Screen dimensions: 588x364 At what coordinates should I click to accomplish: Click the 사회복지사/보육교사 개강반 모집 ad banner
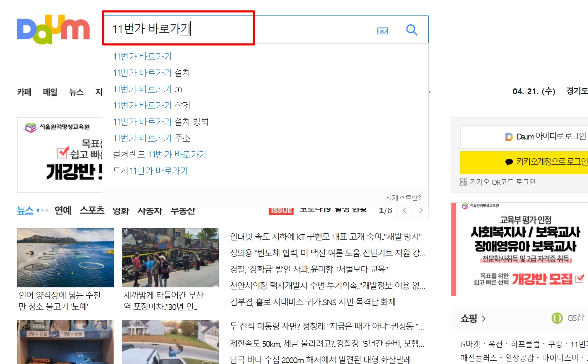(x=520, y=249)
